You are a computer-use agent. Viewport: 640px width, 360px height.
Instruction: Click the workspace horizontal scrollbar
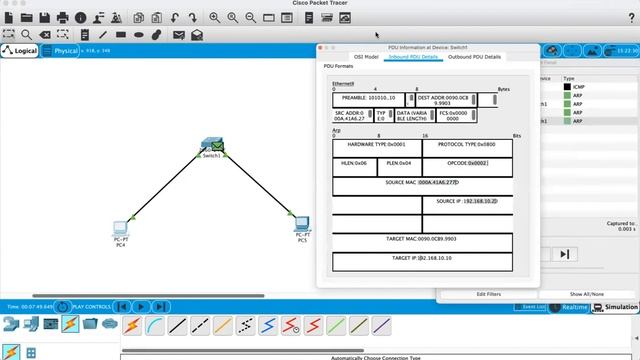(x=148, y=296)
